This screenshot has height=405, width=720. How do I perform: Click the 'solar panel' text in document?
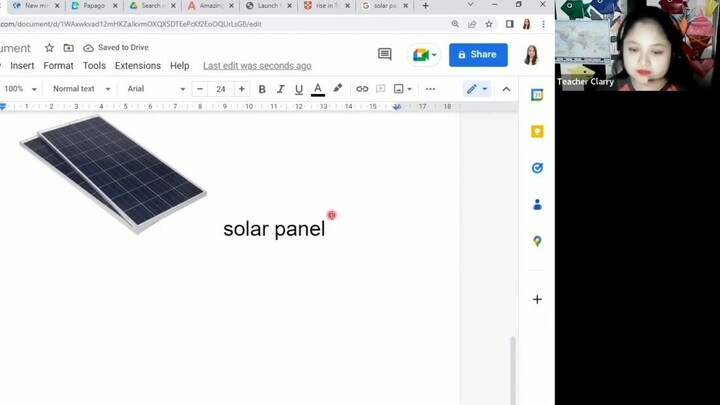click(x=274, y=229)
